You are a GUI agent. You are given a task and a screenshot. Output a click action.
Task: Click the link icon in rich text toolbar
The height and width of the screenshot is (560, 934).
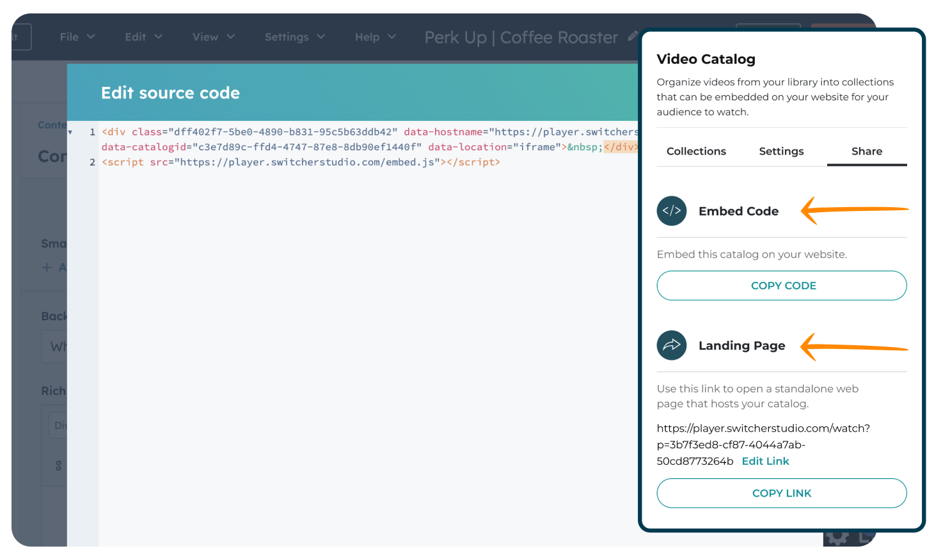click(59, 465)
